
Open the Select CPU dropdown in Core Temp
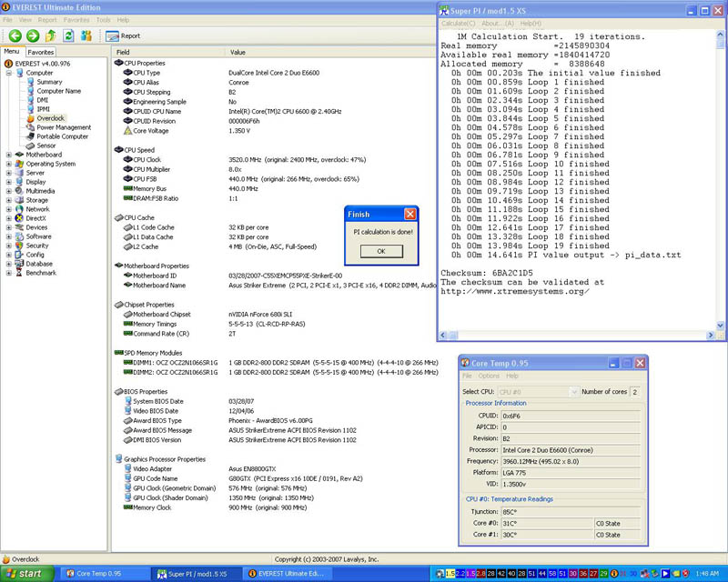pyautogui.click(x=538, y=392)
